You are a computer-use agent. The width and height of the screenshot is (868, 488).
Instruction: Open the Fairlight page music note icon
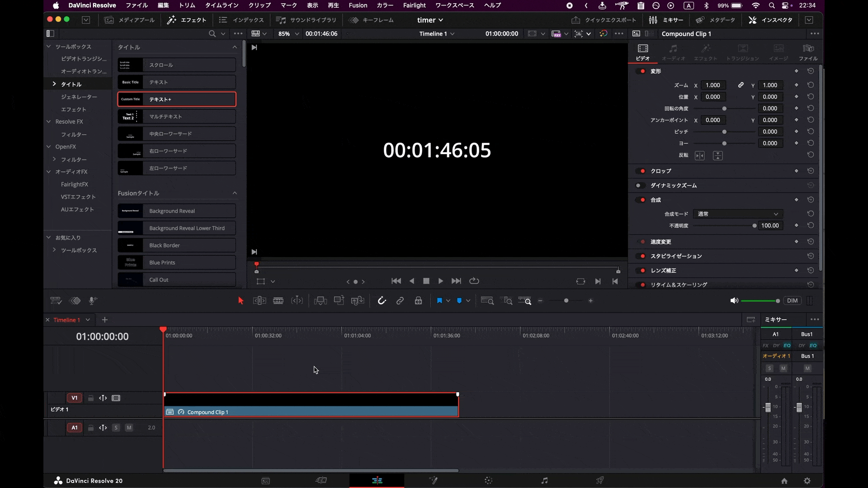pyautogui.click(x=544, y=481)
